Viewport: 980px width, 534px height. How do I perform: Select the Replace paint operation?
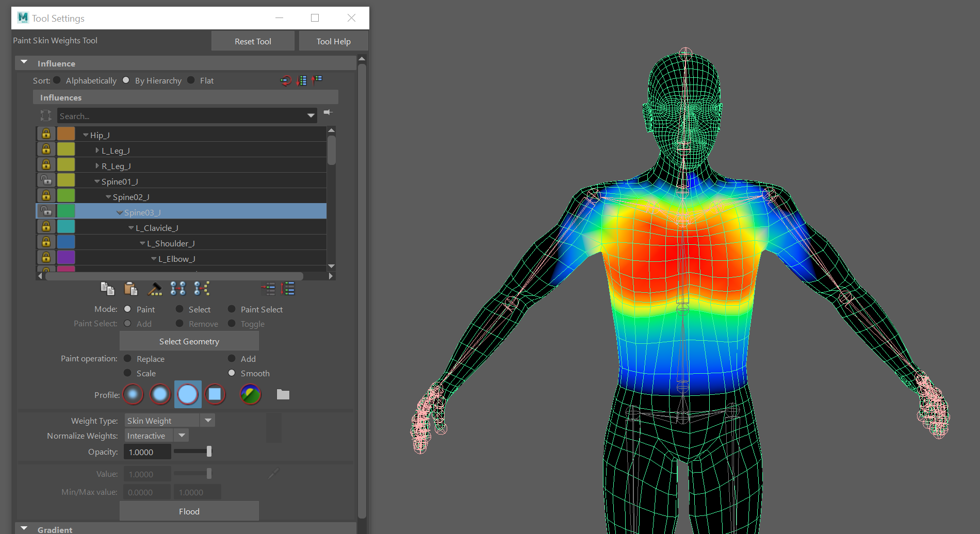tap(128, 359)
